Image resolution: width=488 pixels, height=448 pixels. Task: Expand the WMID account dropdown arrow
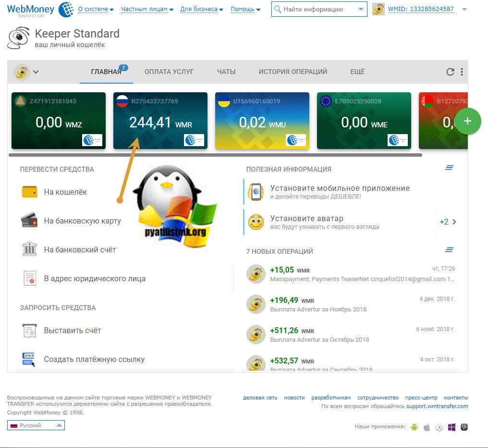pos(464,9)
